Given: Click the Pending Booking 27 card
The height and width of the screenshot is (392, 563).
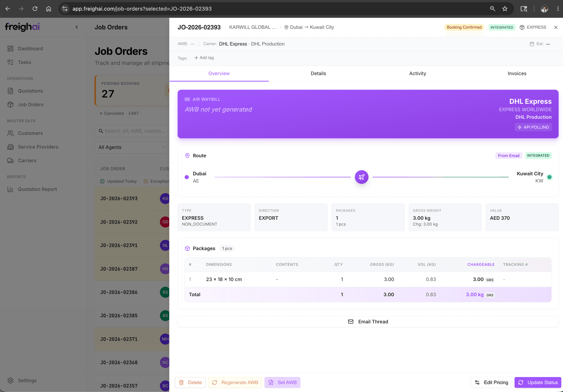Looking at the screenshot, I should (132, 91).
